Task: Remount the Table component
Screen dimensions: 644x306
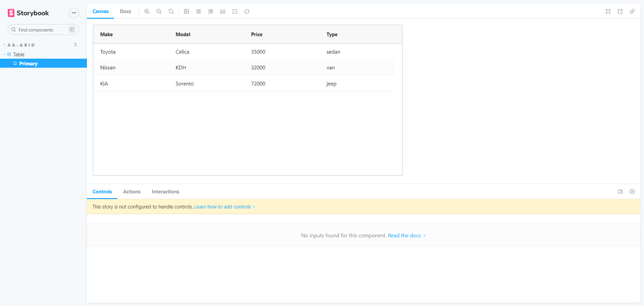Action: point(247,11)
